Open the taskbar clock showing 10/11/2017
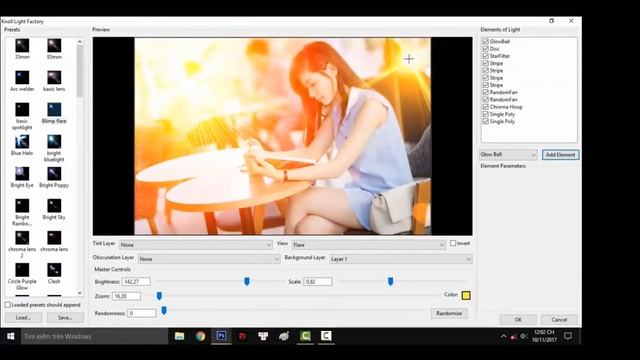 pyautogui.click(x=544, y=336)
